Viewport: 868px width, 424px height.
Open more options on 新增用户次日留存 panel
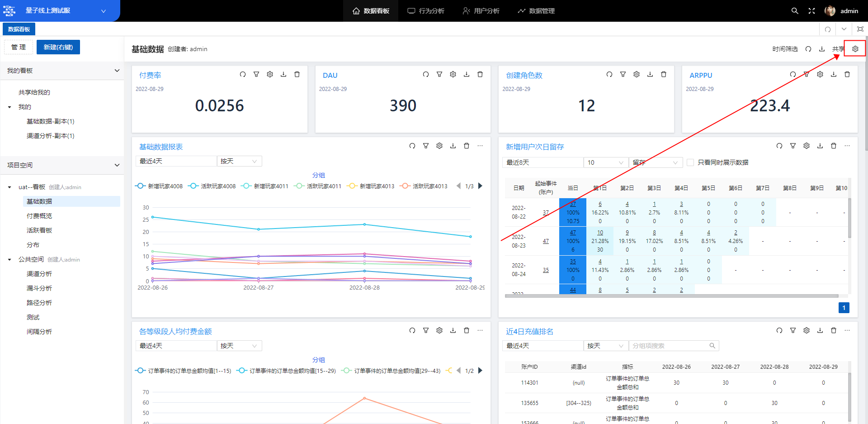click(x=847, y=146)
